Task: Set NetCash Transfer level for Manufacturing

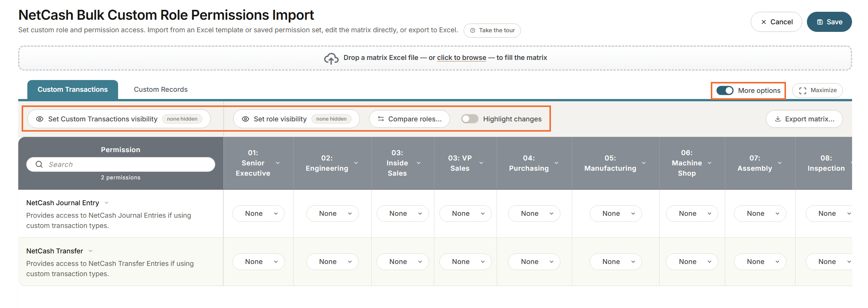Action: coord(616,262)
